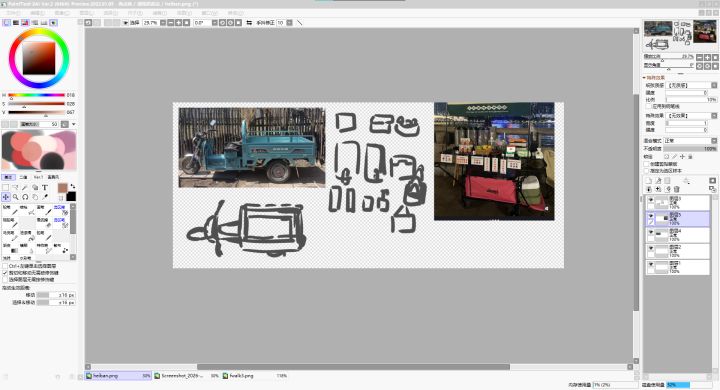720x390 pixels.
Task: Toggle the scratchpad panel icon
Action: pyautogui.click(x=54, y=23)
